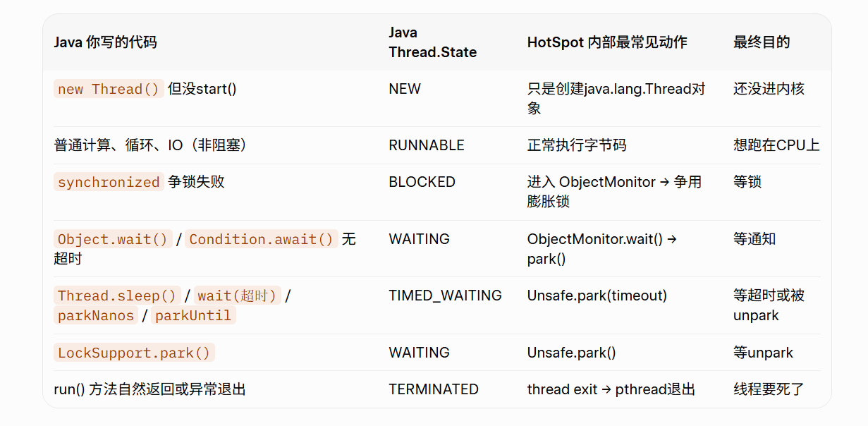Click the "Java 你写的代码" column header

tap(105, 42)
